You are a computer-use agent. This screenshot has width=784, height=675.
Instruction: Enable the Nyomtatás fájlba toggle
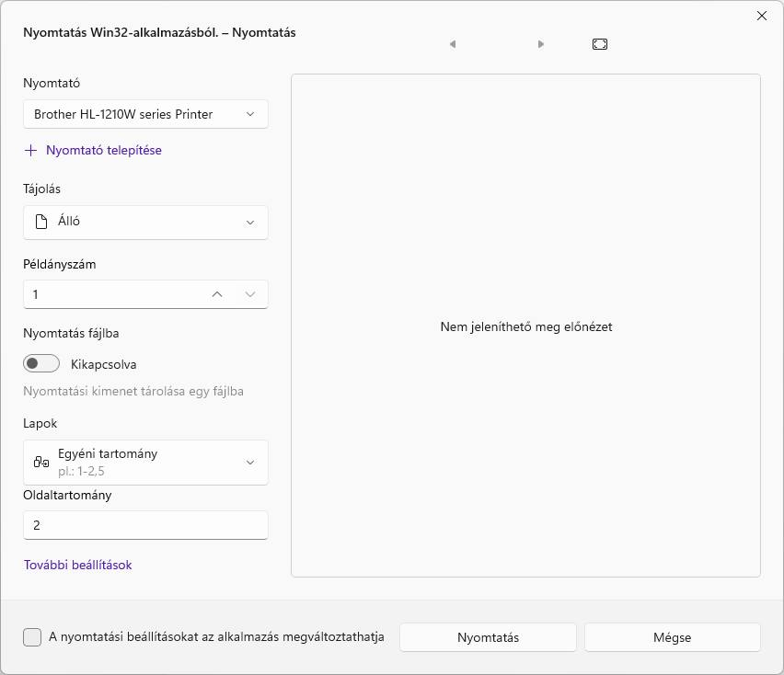pos(41,363)
